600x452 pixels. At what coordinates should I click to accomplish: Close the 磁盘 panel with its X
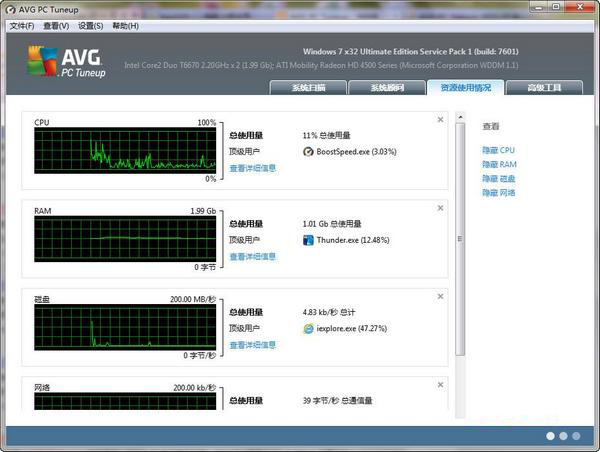[x=440, y=296]
